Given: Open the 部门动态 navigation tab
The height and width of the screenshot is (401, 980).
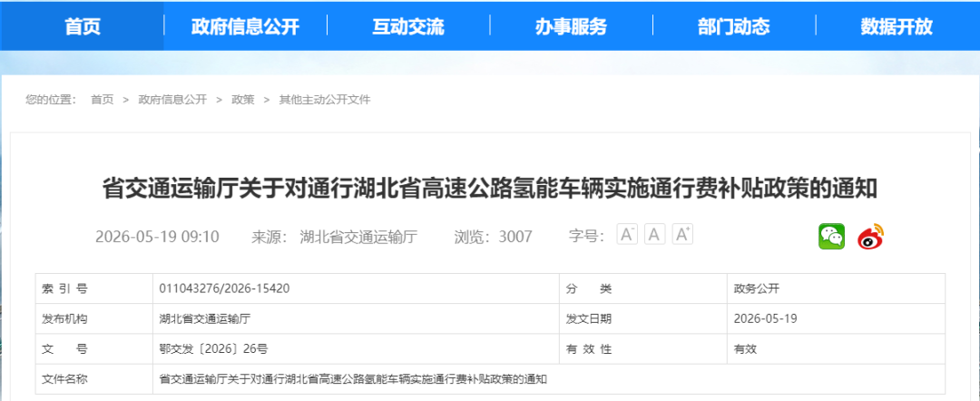Looking at the screenshot, I should [734, 26].
